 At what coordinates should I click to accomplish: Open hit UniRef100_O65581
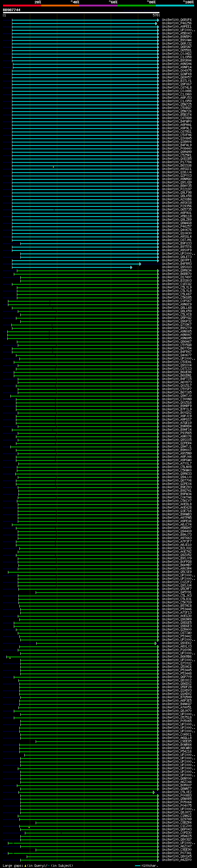(x=177, y=50)
